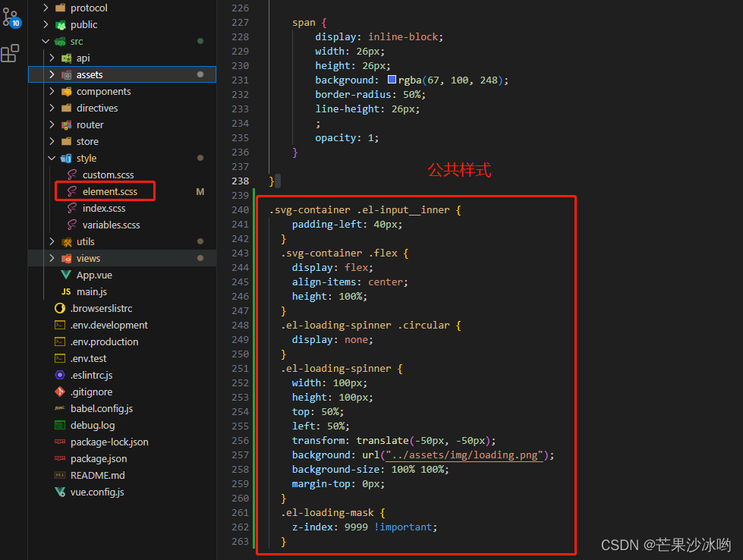Collapse the src folder chevron
The image size is (743, 560).
coord(46,41)
